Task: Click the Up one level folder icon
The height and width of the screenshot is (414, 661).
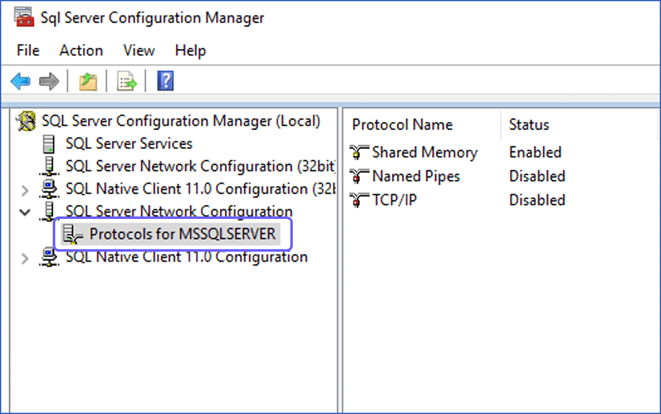Action: point(88,81)
